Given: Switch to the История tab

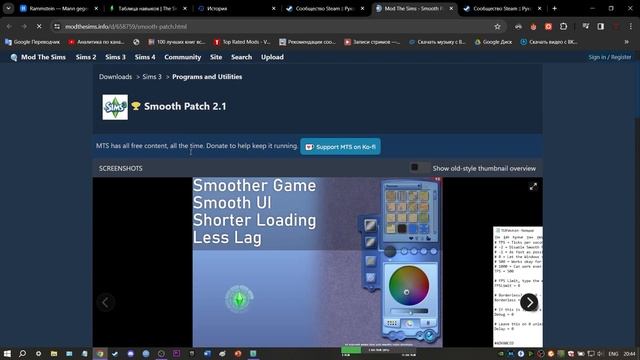Looking at the screenshot, I should [237, 8].
